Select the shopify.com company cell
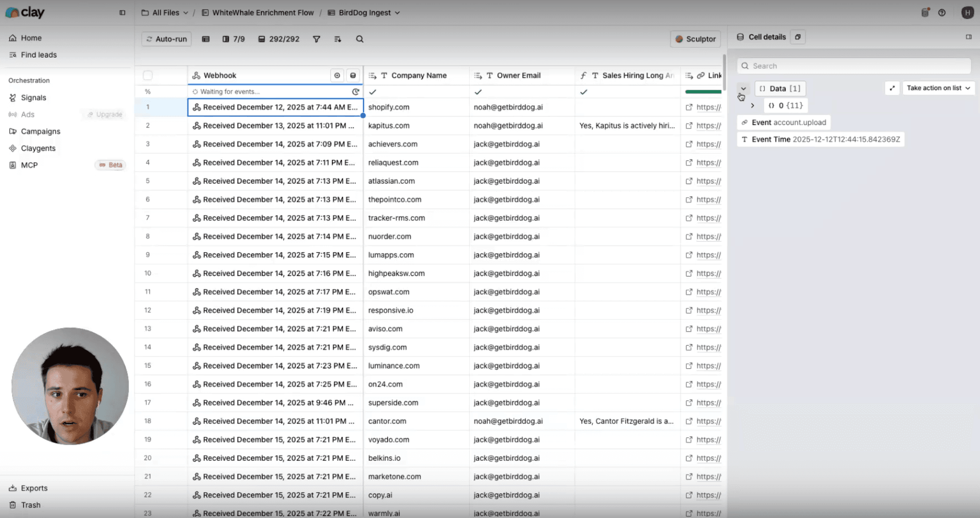980x518 pixels. tap(416, 108)
